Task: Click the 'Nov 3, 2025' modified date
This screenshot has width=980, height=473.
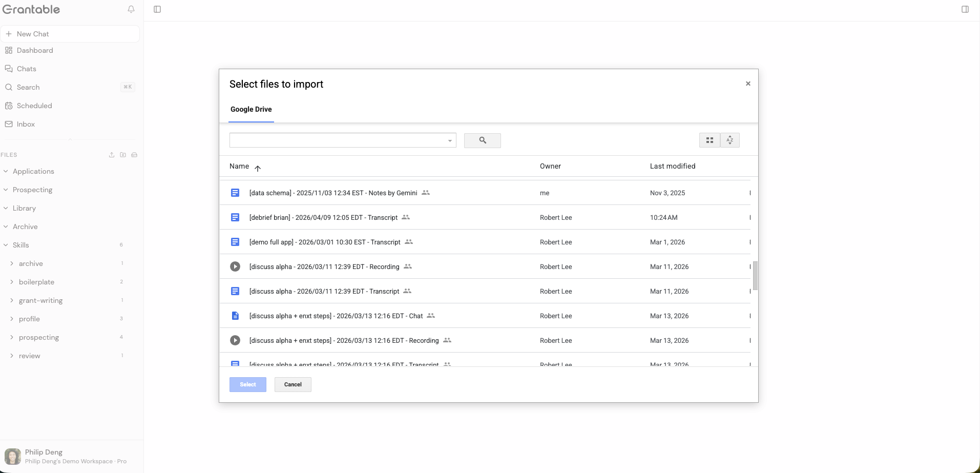Action: click(x=668, y=193)
